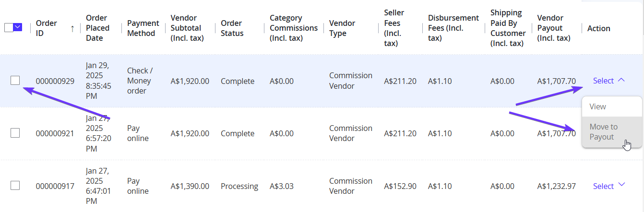Click the Category Commissions column header

[x=293, y=28]
